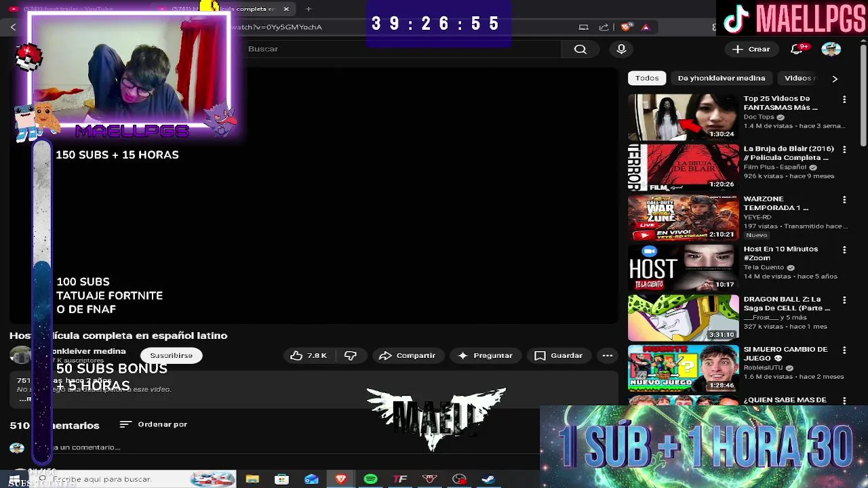The image size is (868, 488).
Task: Open the Film Plus - Español channel name
Action: [x=775, y=167]
